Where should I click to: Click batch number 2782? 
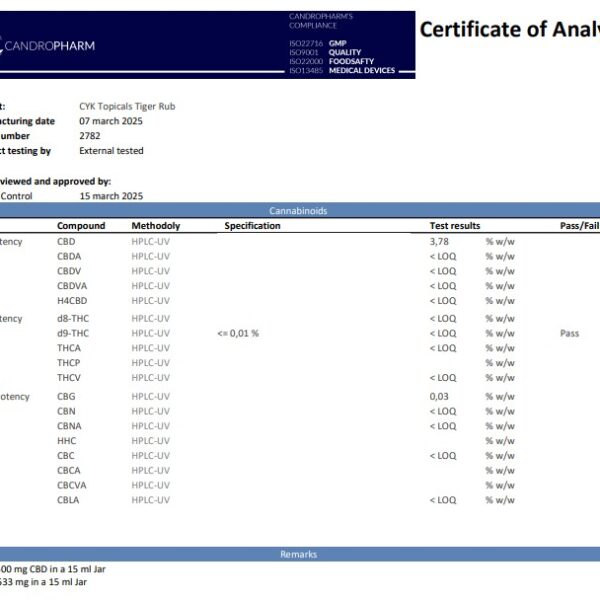pyautogui.click(x=90, y=136)
